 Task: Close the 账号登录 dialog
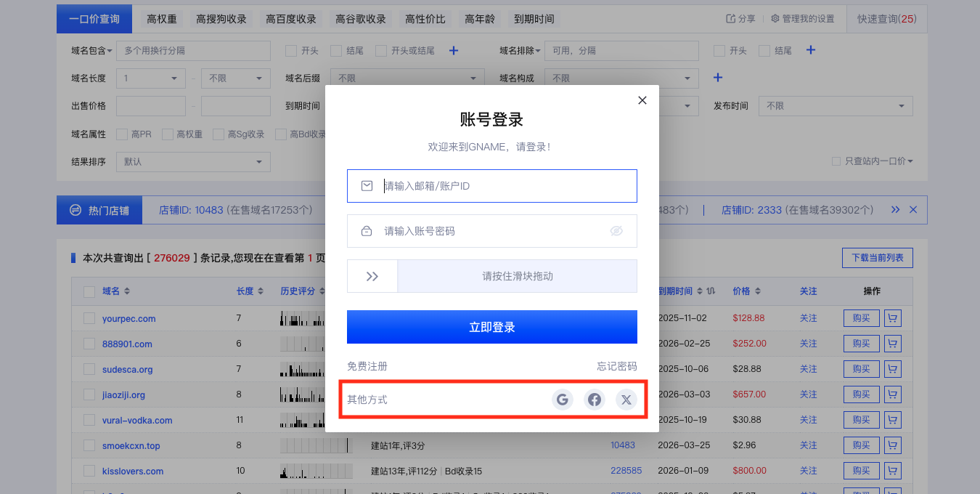tap(642, 100)
